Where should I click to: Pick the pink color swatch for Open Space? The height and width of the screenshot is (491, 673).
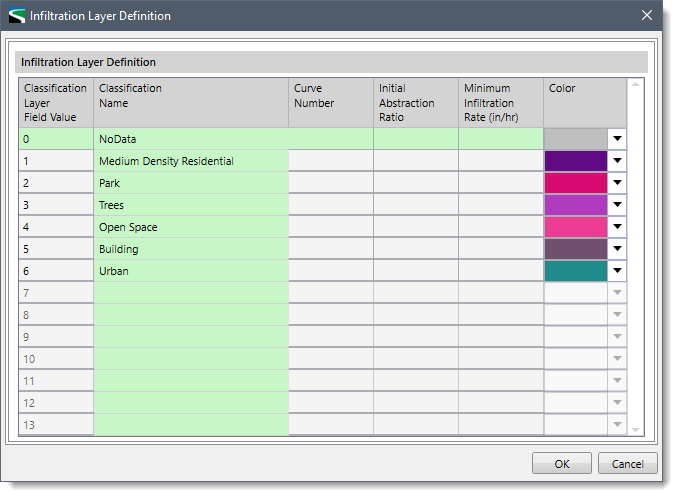[x=575, y=227]
